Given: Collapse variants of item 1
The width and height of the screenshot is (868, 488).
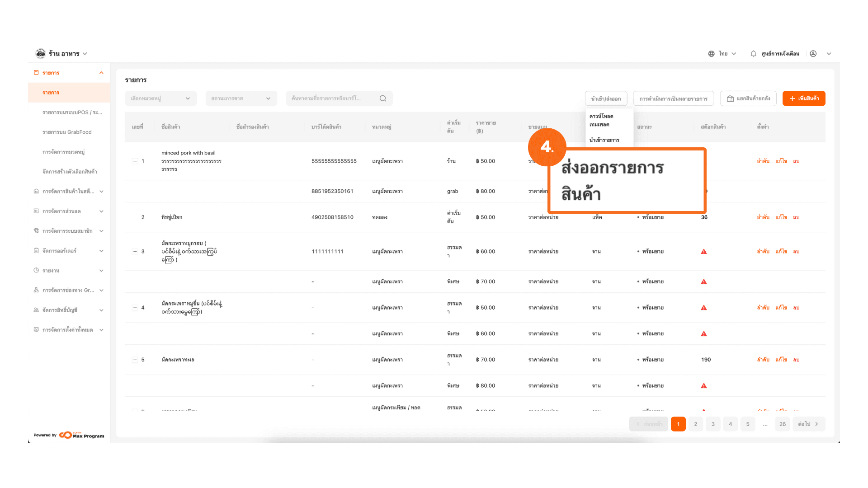Looking at the screenshot, I should pos(135,161).
